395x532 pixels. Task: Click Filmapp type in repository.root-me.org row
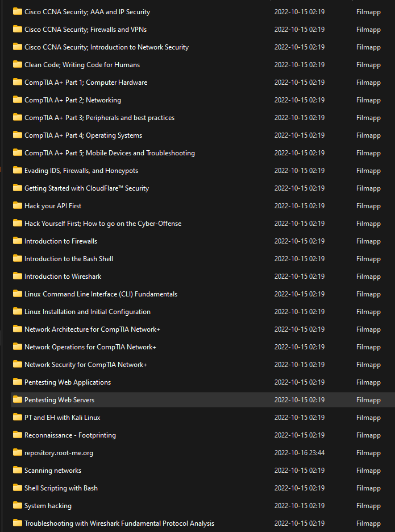[368, 453]
